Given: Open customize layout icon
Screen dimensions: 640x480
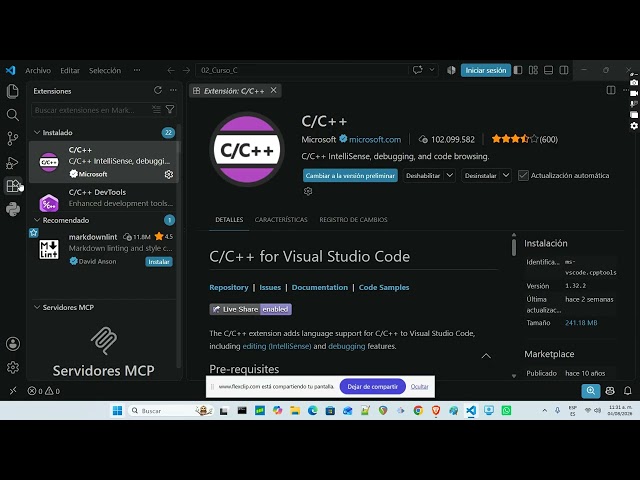Looking at the screenshot, I should (x=533, y=70).
